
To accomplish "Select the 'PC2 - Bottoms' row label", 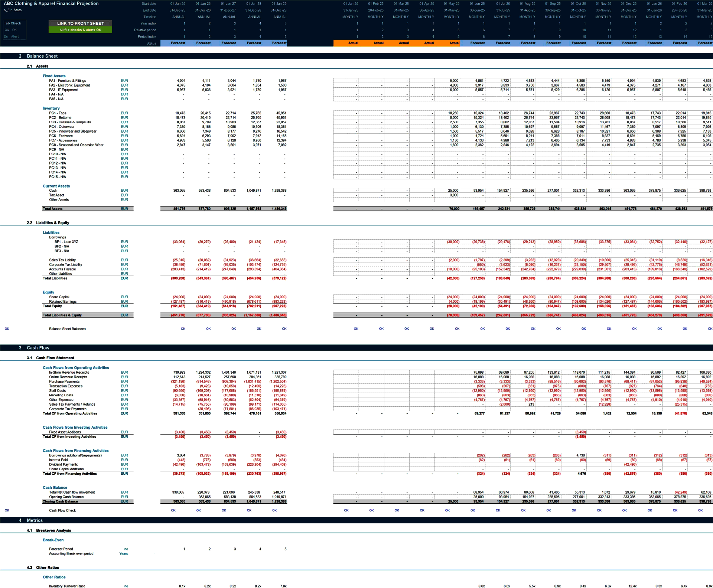I will click(x=60, y=117).
